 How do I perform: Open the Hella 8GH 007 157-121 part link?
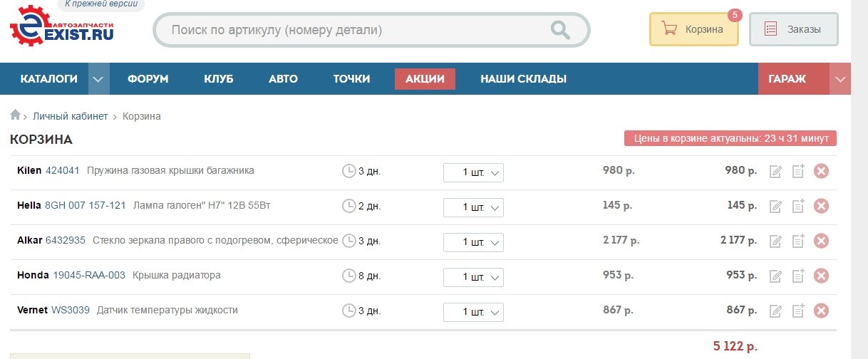(86, 206)
